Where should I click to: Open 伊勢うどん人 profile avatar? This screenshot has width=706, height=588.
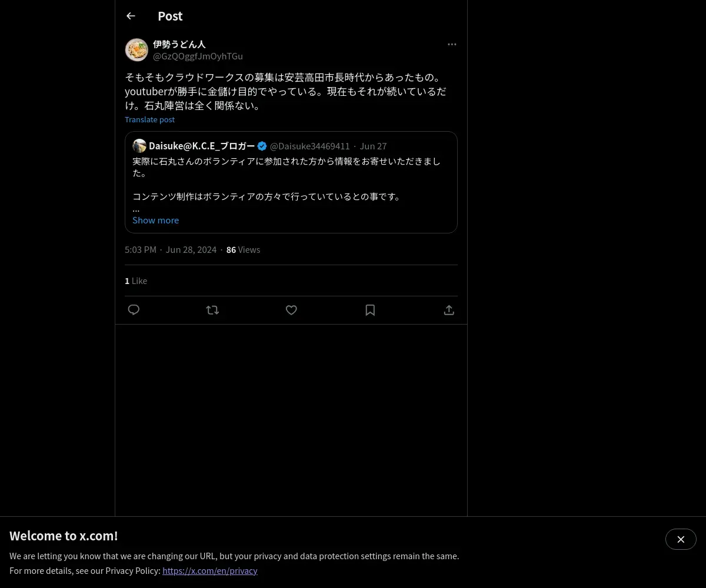click(x=136, y=50)
